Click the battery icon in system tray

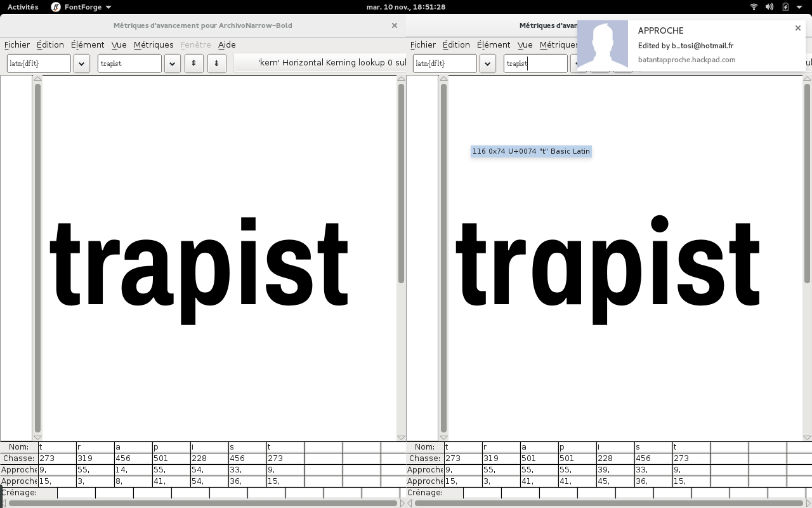pyautogui.click(x=785, y=7)
